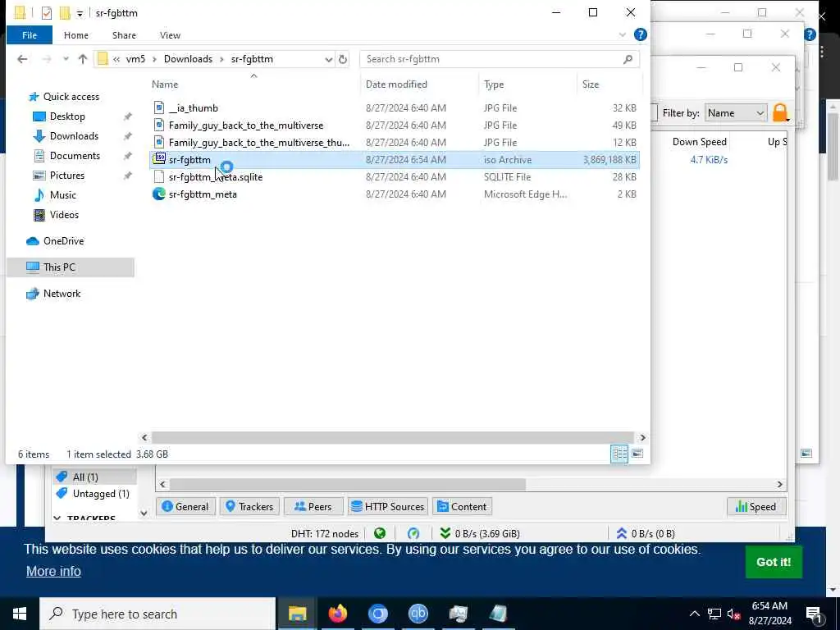840x630 pixels.
Task: Click the Downloads breadcrumb in address bar
Action: point(188,59)
